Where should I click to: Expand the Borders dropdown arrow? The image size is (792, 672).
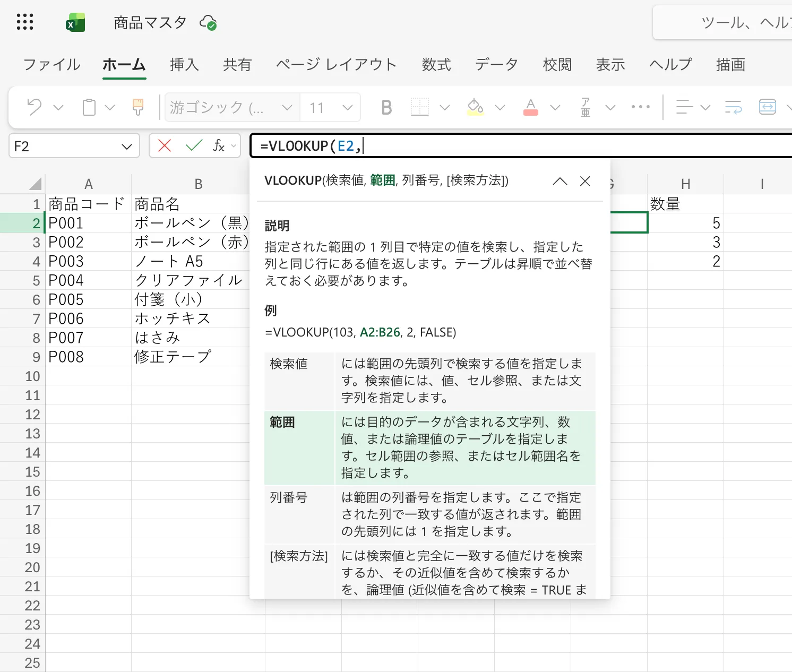[445, 108]
